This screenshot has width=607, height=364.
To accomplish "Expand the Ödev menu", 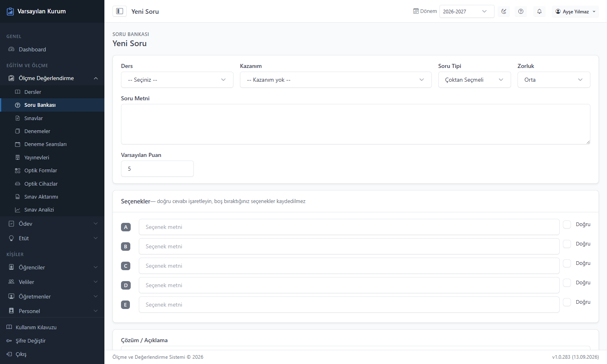I will click(x=52, y=224).
